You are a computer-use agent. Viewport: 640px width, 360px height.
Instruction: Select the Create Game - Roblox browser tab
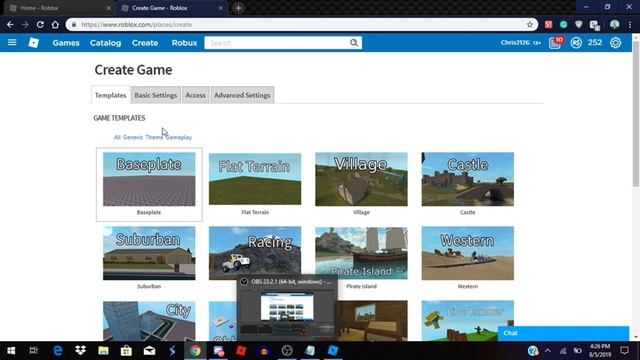171,8
